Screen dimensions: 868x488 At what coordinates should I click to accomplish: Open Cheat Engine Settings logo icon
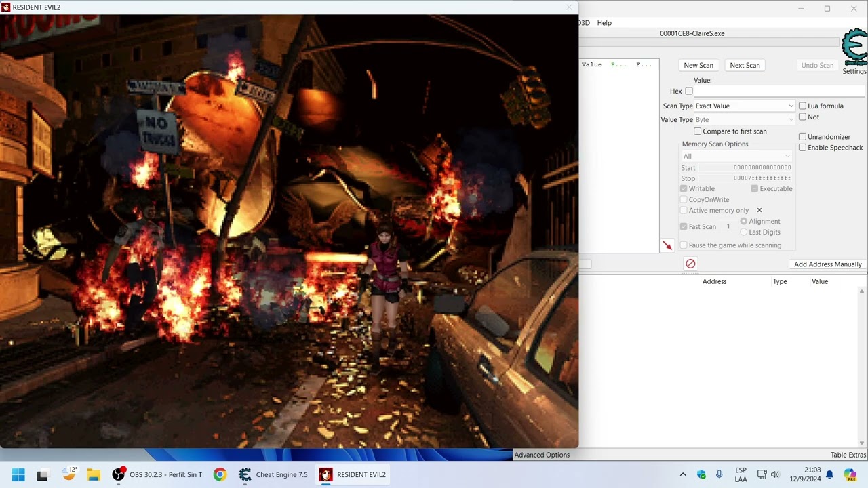854,48
